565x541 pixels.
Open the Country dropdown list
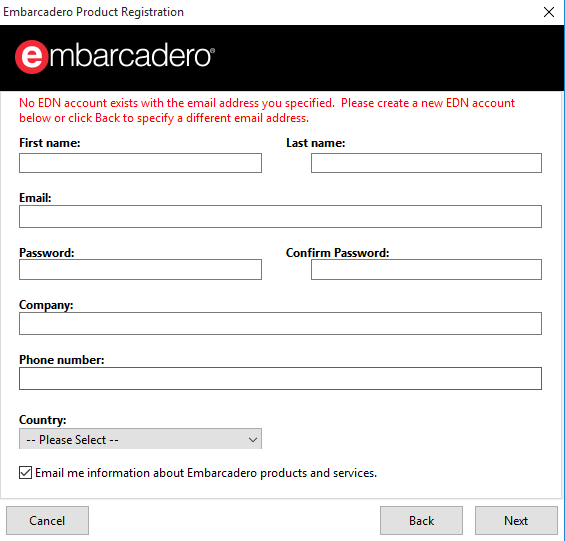tap(140, 439)
